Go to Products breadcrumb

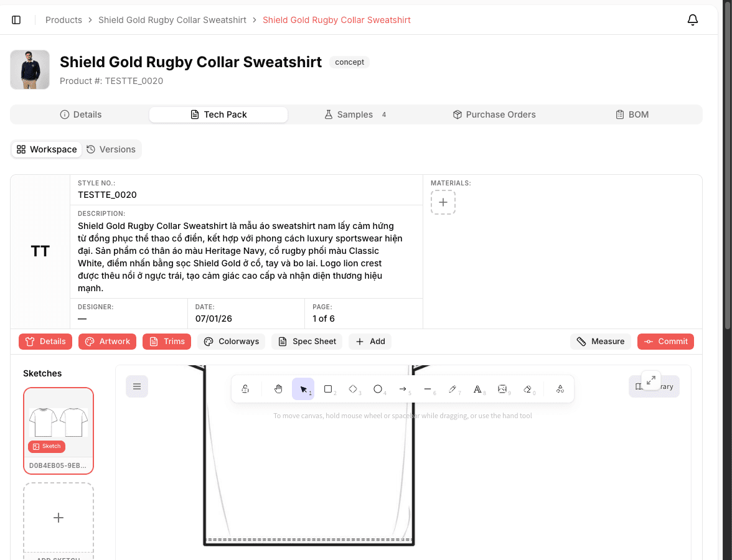pos(63,20)
